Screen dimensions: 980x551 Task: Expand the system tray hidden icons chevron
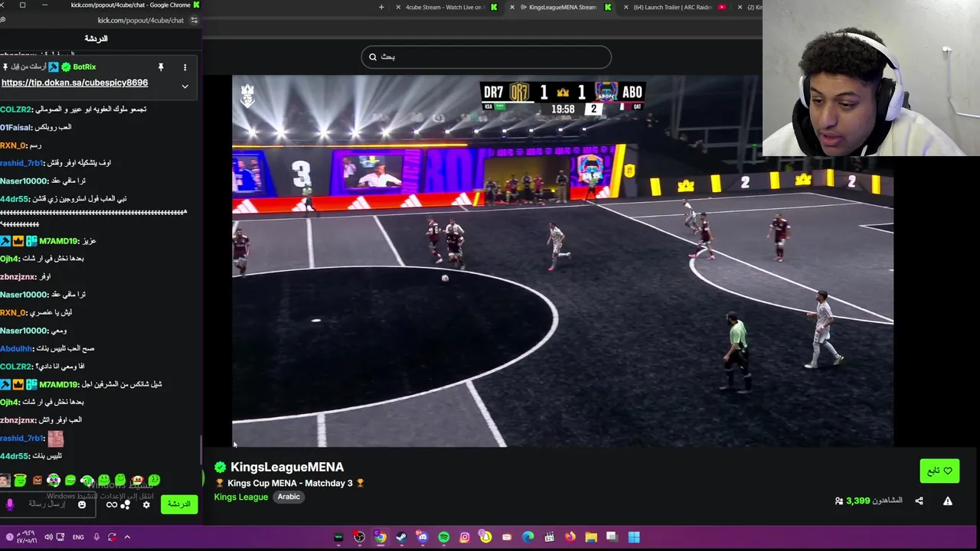point(127,537)
